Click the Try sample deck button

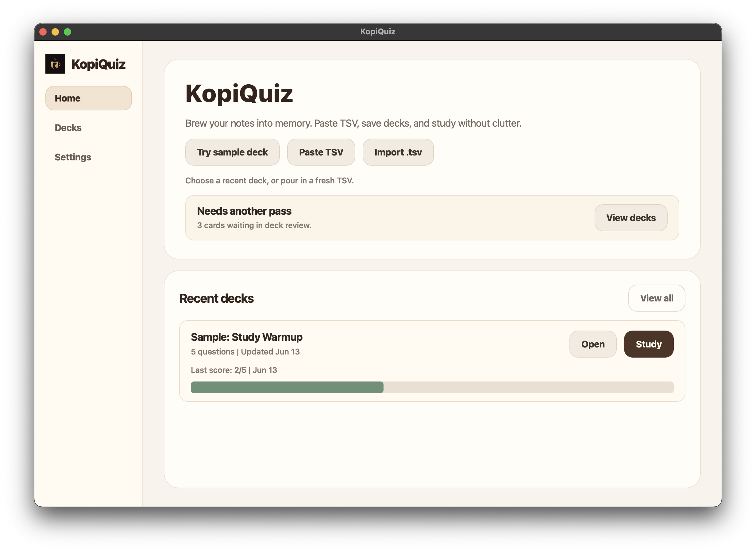[233, 152]
